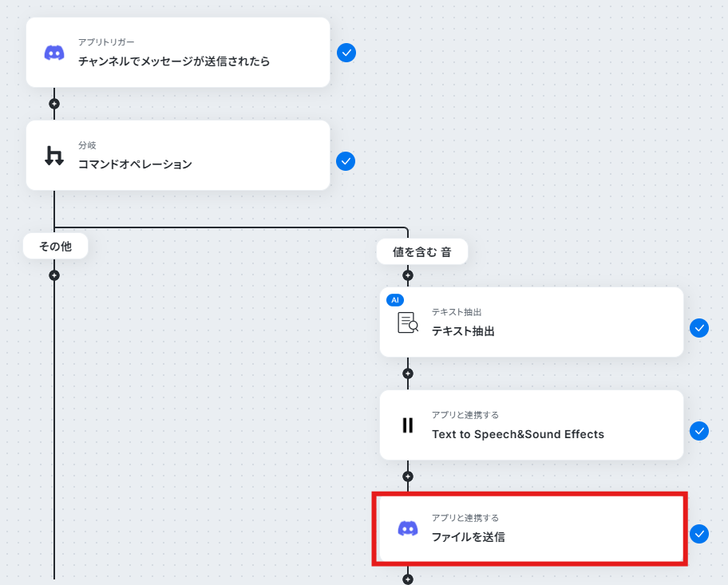The width and height of the screenshot is (728, 585).
Task: Click the Discord icon in trigger card
Action: pos(54,53)
